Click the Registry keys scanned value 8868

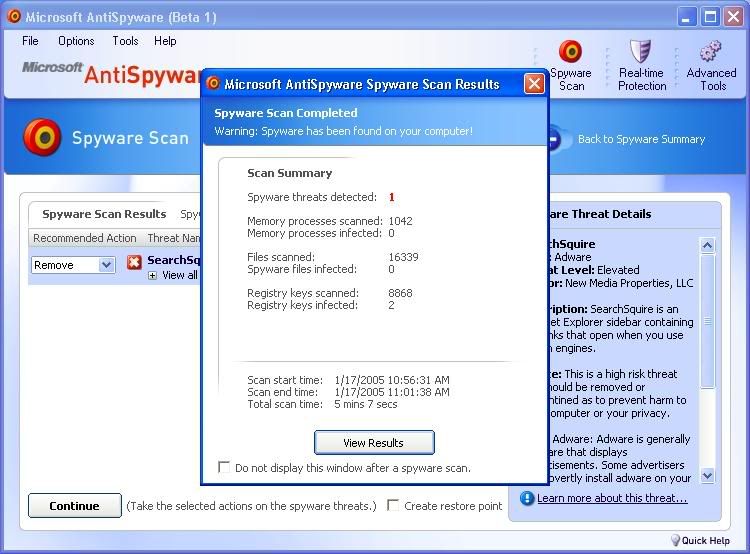[400, 293]
